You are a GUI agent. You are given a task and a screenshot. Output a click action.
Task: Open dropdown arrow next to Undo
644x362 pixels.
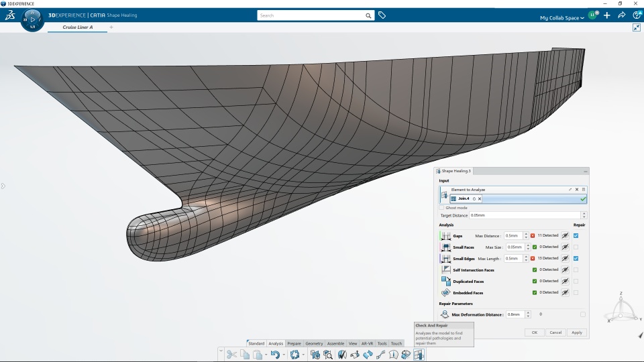(284, 355)
